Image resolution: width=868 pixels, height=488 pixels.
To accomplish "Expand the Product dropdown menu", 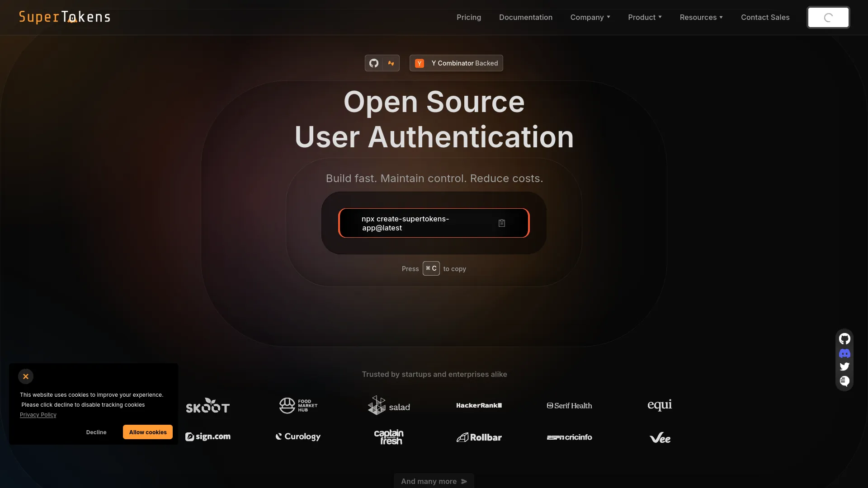I will (645, 17).
